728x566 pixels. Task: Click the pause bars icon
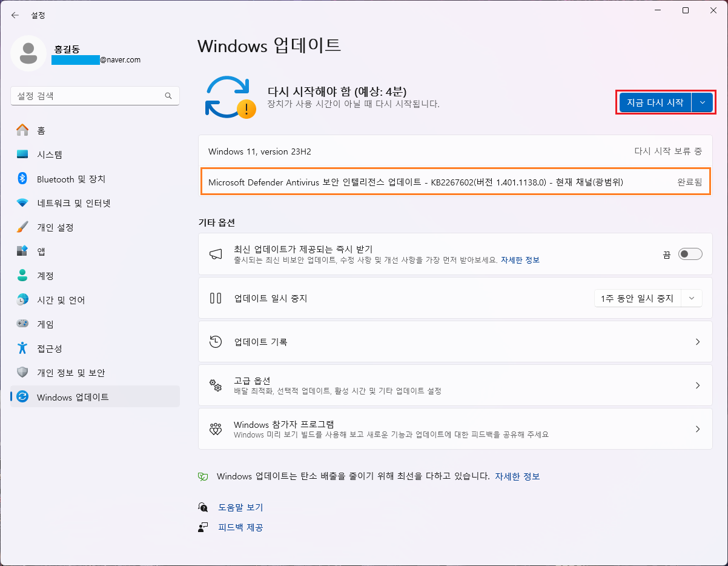[x=216, y=298]
